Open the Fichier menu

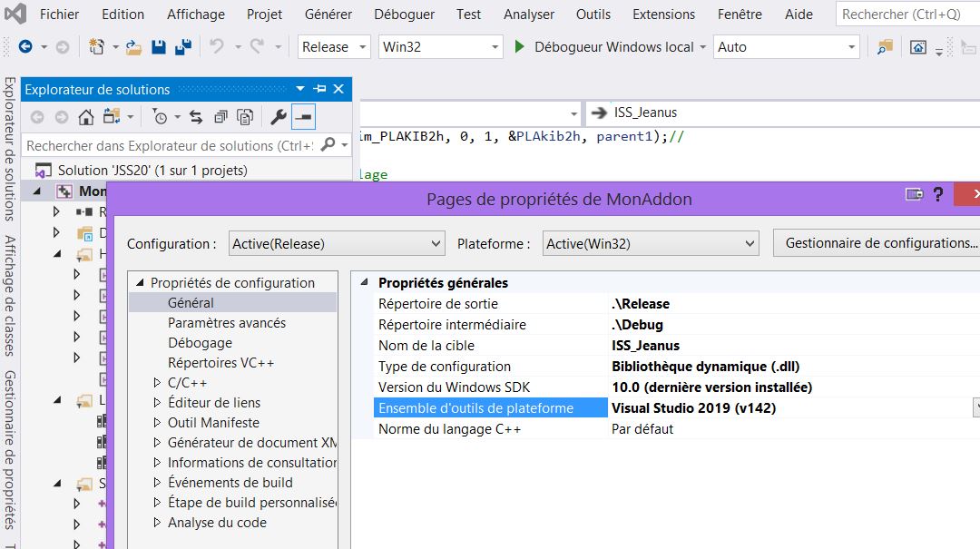pyautogui.click(x=59, y=14)
